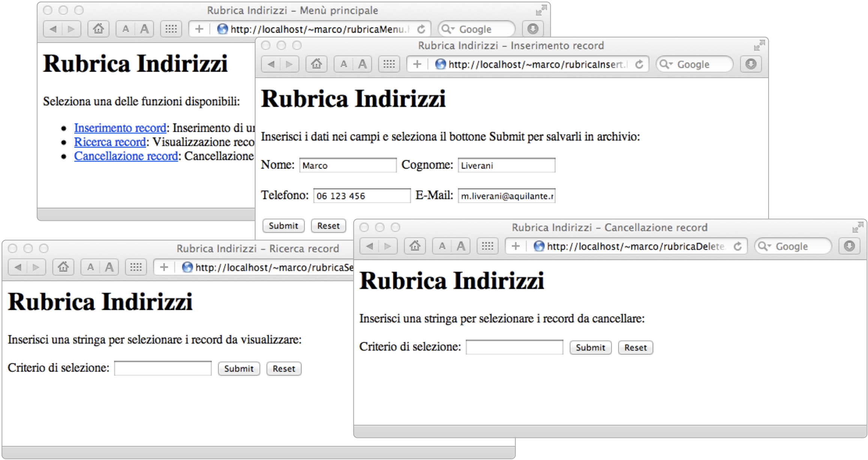Decrease text size in Cancellazione record window
The width and height of the screenshot is (868, 460).
(x=442, y=246)
